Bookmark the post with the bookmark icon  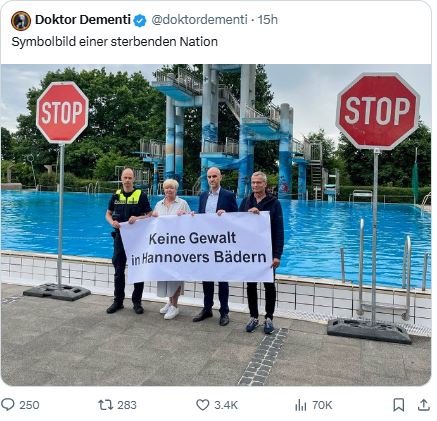pyautogui.click(x=399, y=405)
